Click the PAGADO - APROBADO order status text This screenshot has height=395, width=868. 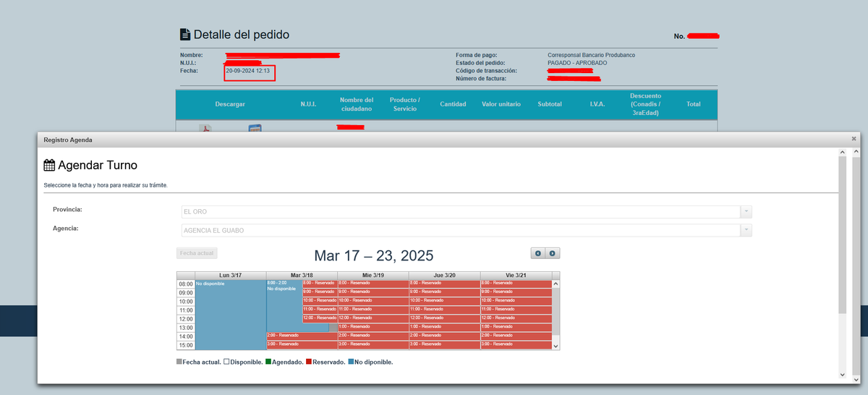pyautogui.click(x=578, y=63)
